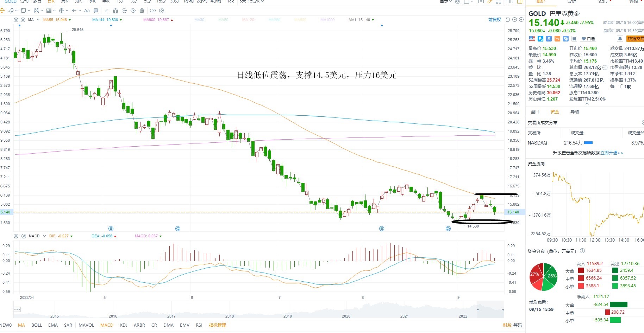Expand the MA indicator dropdown arrow

click(x=38, y=20)
